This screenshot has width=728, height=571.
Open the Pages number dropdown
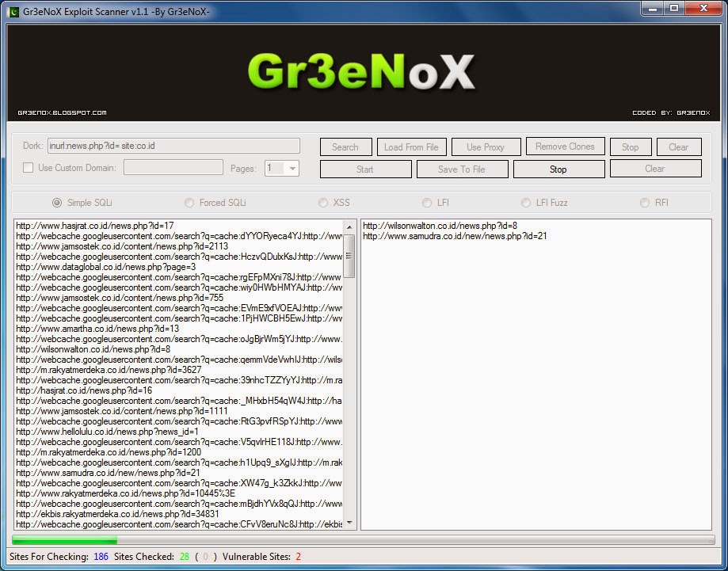(x=290, y=168)
